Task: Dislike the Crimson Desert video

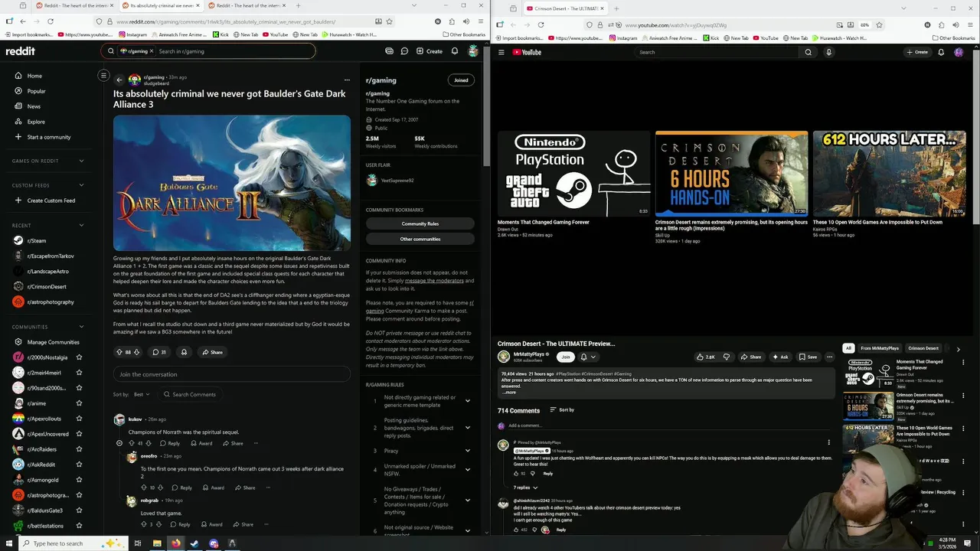Action: (727, 357)
